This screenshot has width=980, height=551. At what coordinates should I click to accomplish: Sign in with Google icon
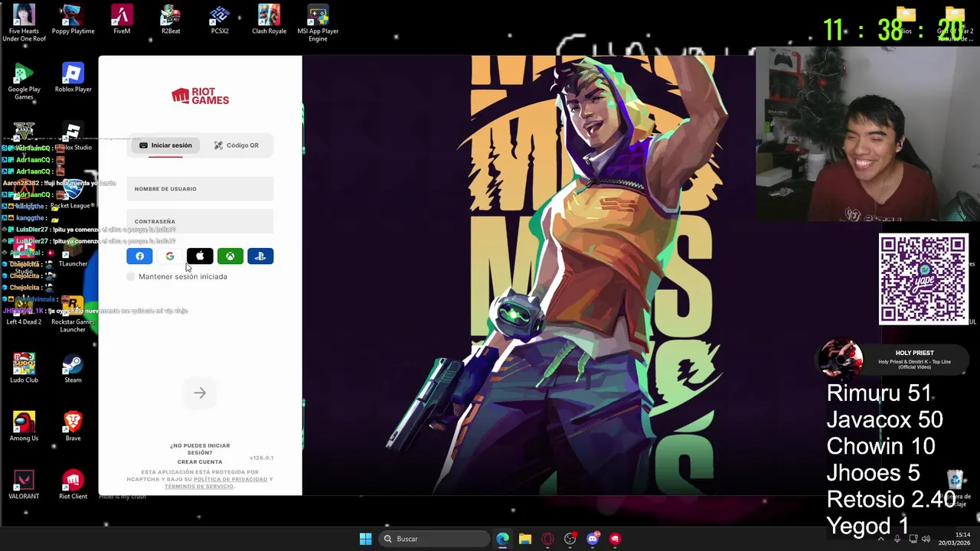pos(170,256)
